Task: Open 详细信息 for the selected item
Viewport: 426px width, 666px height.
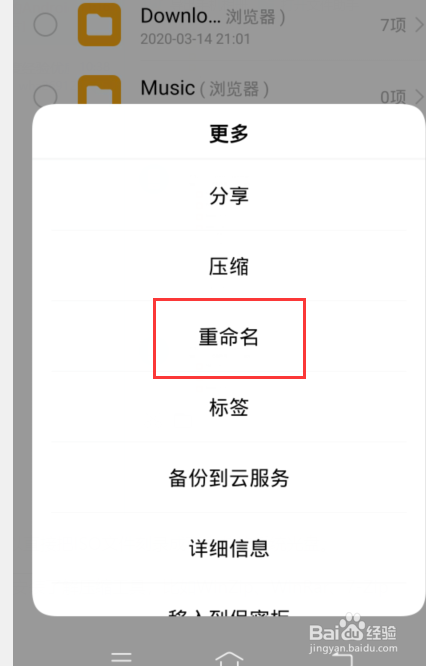Action: [x=229, y=548]
